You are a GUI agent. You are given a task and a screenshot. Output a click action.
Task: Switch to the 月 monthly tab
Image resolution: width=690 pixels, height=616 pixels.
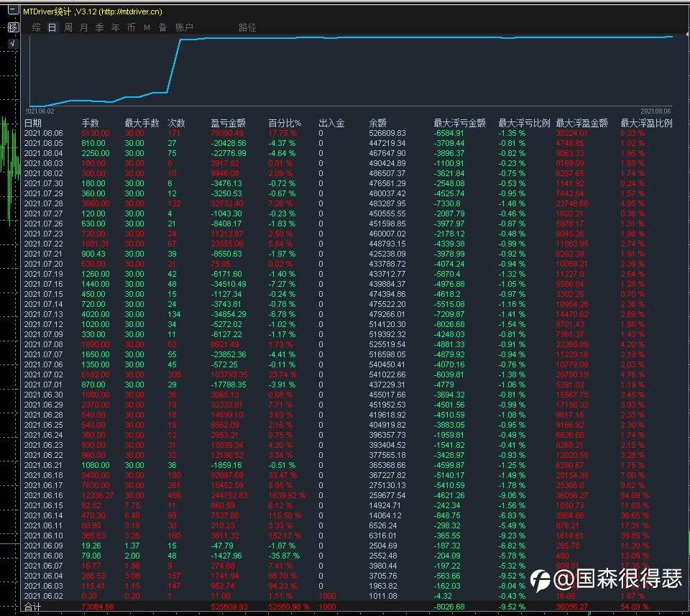(x=83, y=28)
